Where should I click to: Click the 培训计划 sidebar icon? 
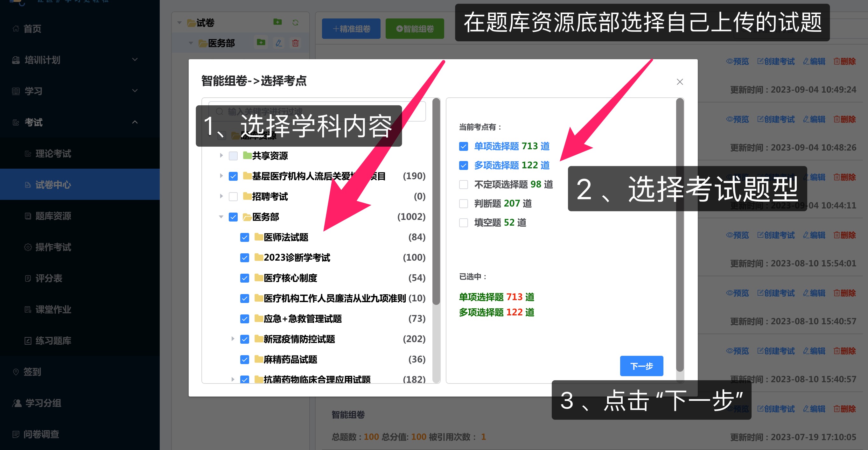(x=16, y=60)
